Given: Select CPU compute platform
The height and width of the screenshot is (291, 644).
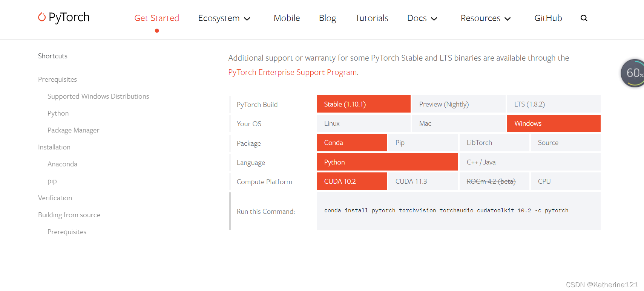Looking at the screenshot, I should pyautogui.click(x=566, y=181).
